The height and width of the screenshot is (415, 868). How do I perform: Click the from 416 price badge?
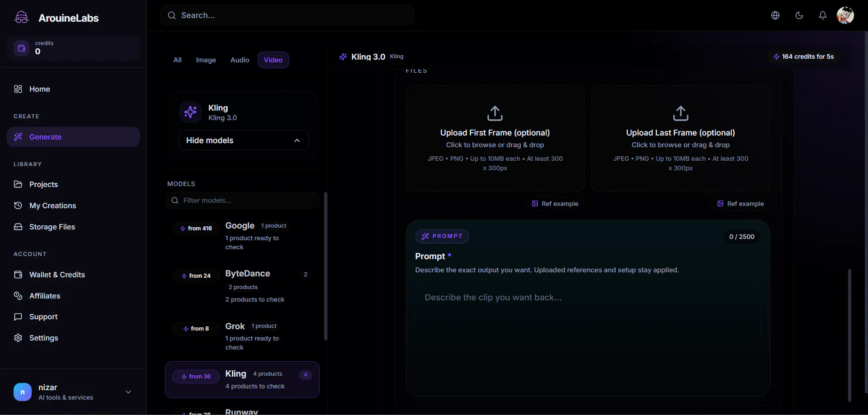point(196,228)
